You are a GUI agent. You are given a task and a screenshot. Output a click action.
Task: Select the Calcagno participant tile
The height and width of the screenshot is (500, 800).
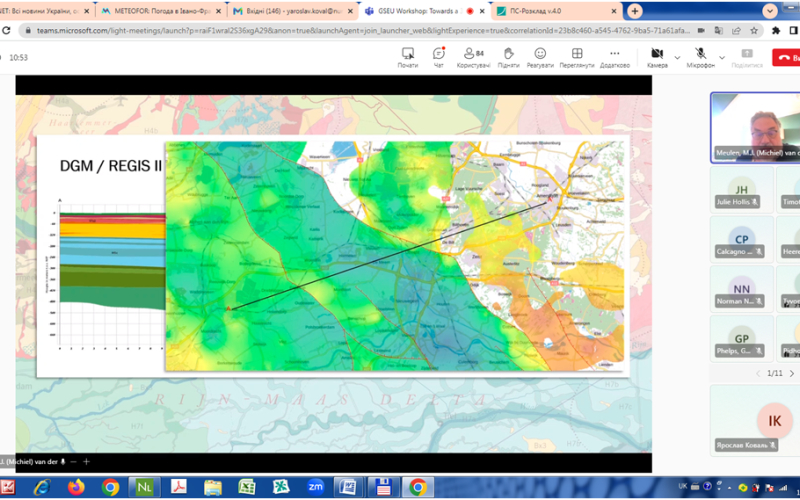741,240
